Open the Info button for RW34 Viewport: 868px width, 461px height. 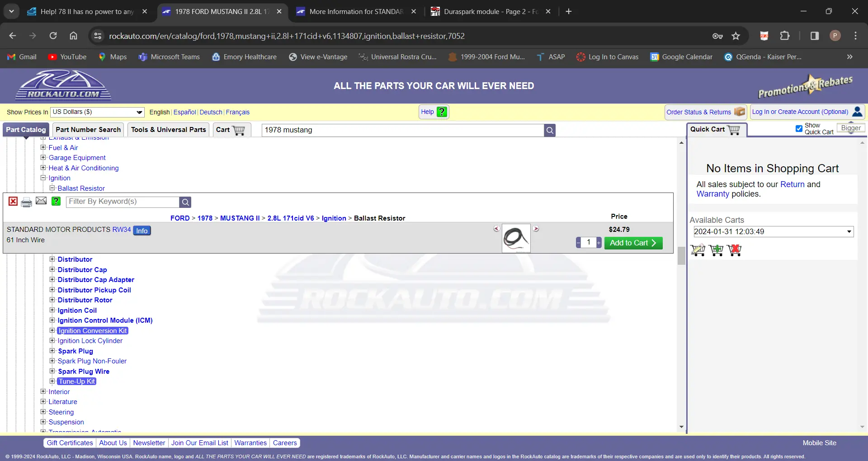[x=142, y=230]
